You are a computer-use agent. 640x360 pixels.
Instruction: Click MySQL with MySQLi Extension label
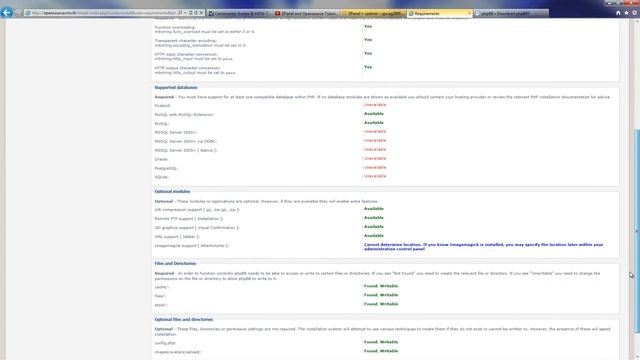(x=184, y=115)
